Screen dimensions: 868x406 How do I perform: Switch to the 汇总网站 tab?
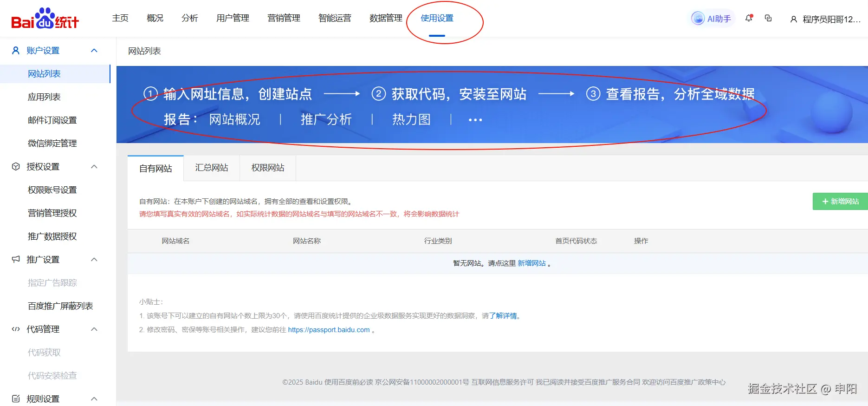[212, 168]
